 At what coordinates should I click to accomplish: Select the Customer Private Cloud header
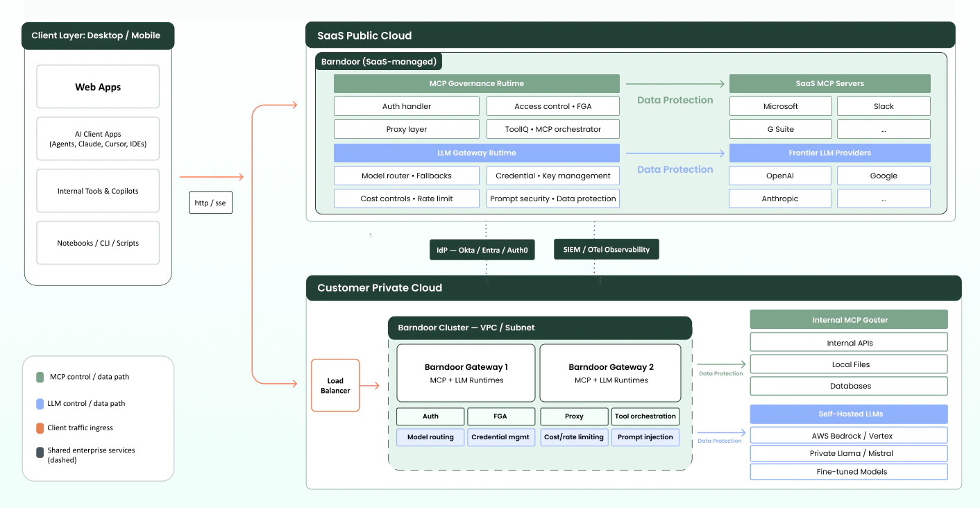pos(634,288)
